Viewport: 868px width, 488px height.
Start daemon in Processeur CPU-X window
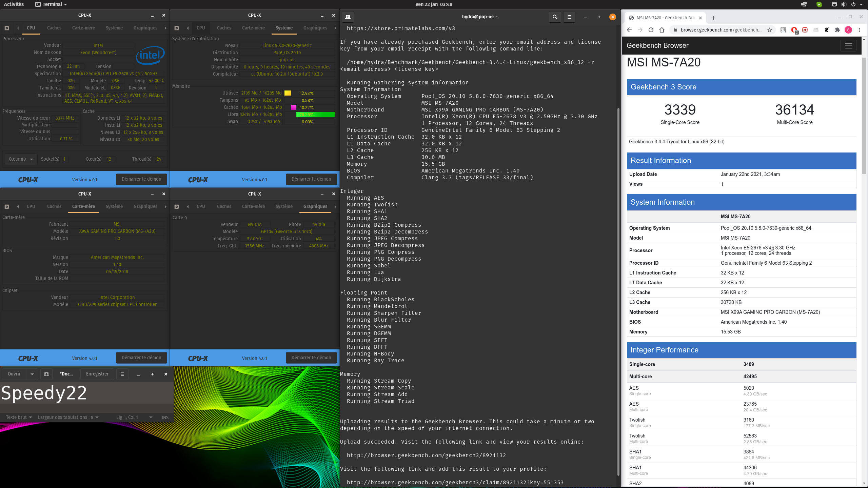tap(141, 179)
